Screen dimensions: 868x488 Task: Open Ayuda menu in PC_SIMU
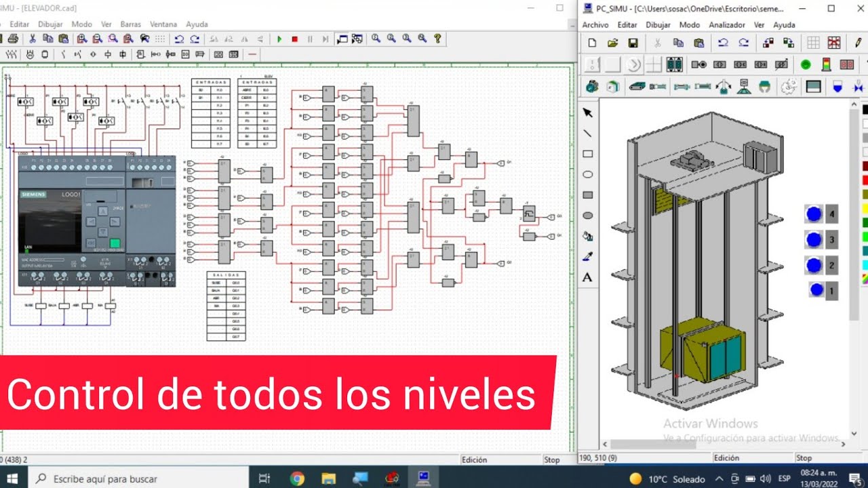785,24
